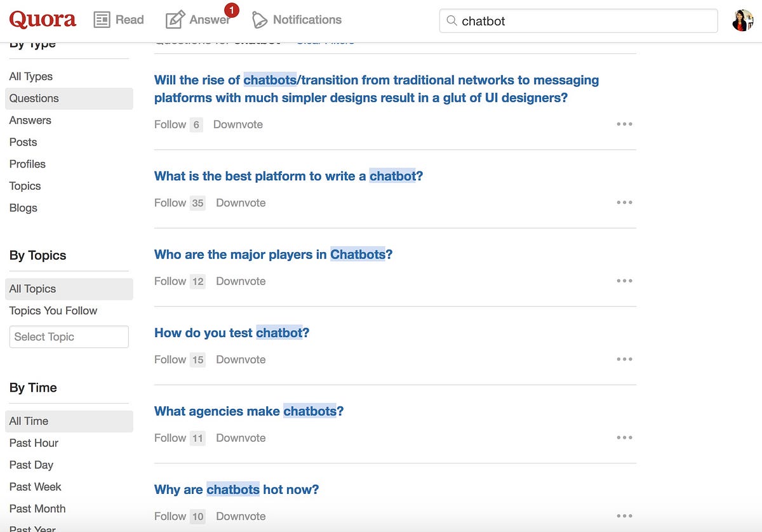Follow the major players question with 12 followers

pyautogui.click(x=180, y=281)
